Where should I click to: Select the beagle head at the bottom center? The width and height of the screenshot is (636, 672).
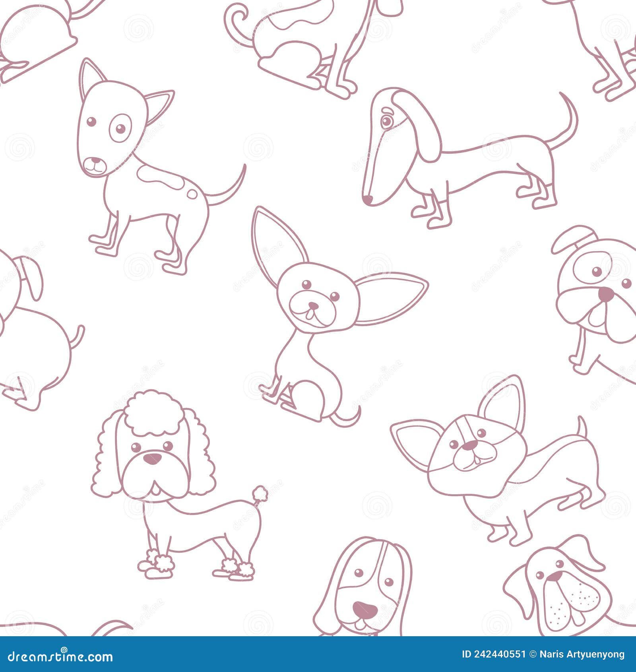coord(366,588)
